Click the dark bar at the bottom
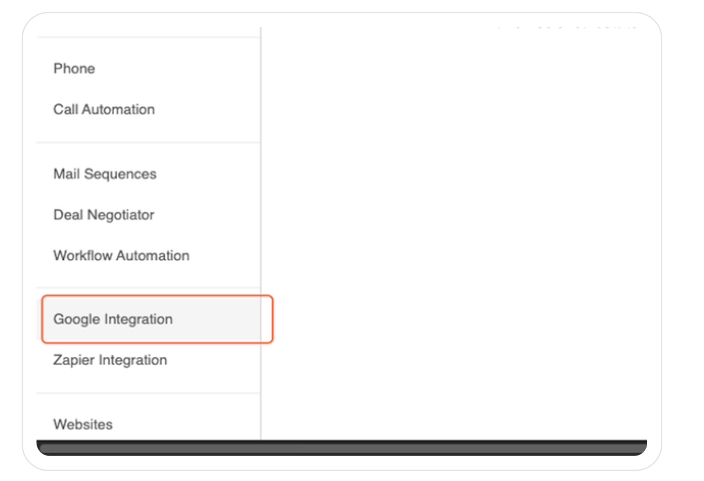 click(341, 447)
